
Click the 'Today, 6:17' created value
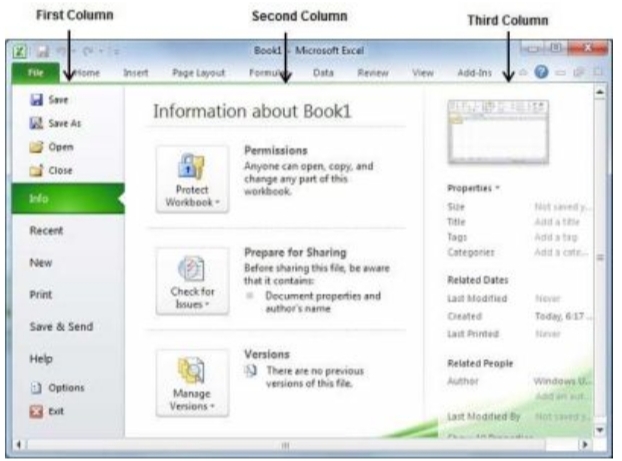562,316
